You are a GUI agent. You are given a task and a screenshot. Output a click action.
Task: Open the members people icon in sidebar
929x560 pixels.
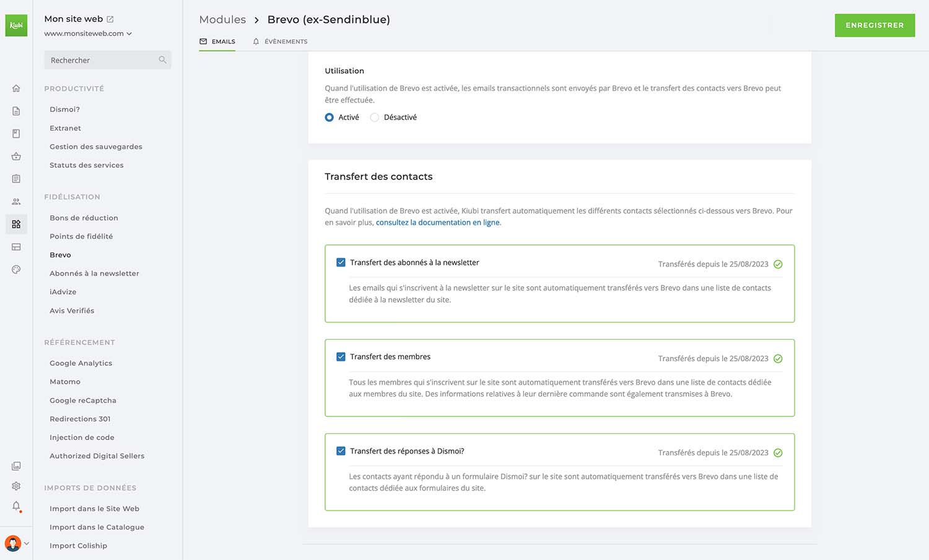pyautogui.click(x=16, y=202)
